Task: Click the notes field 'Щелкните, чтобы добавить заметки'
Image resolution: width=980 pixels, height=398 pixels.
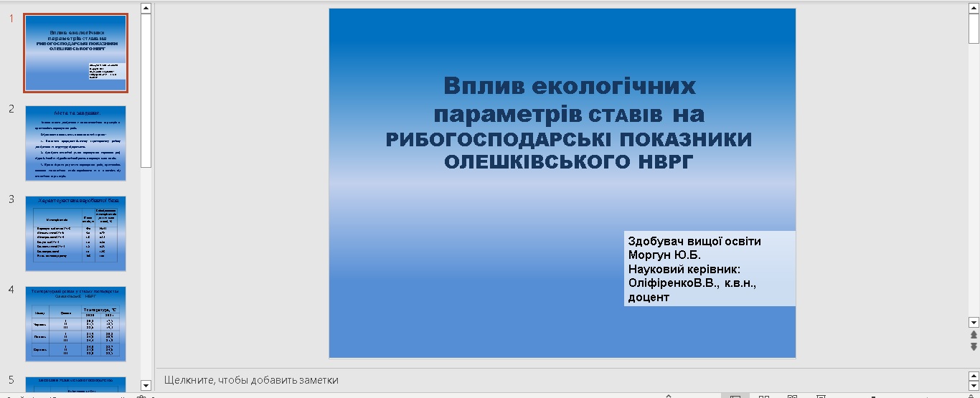Action: 561,380
